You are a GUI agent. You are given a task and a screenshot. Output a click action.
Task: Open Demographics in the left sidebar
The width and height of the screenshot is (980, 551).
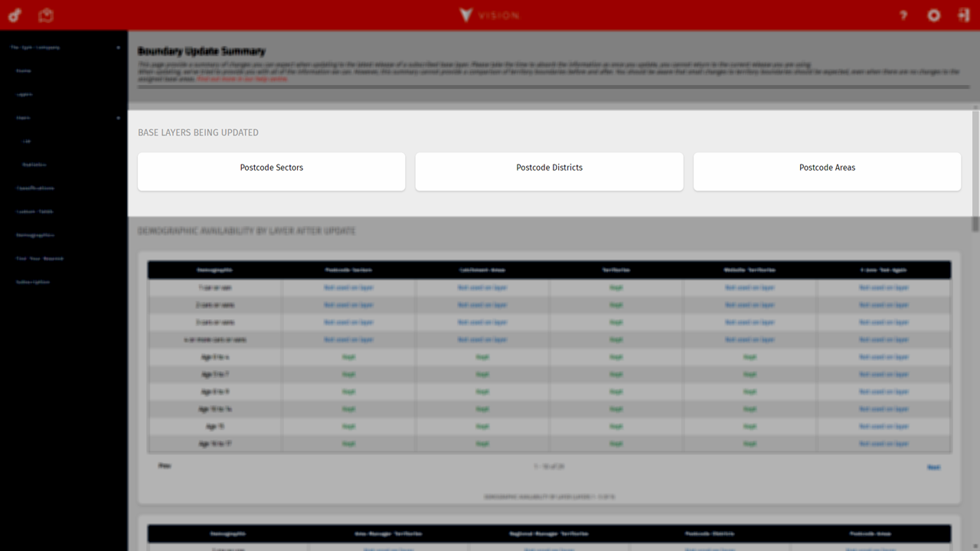[x=35, y=235]
